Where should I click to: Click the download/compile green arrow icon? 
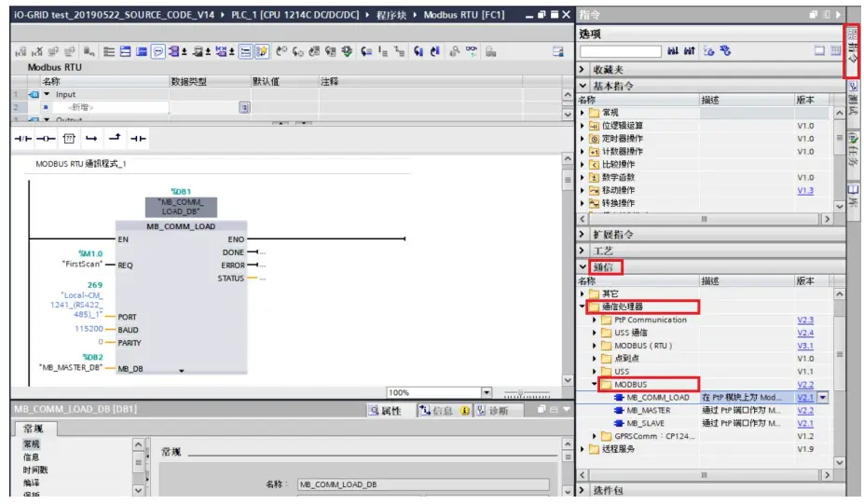click(347, 51)
